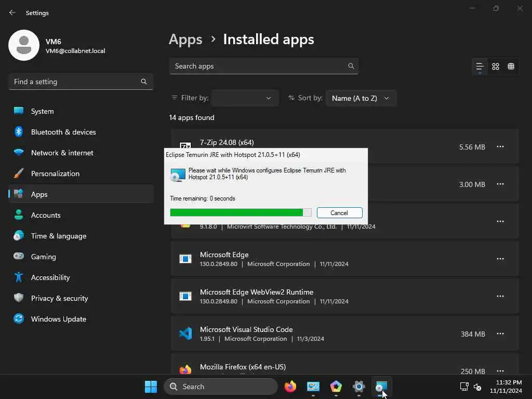
Task: Open more options for Microvirt app
Action: click(500, 221)
